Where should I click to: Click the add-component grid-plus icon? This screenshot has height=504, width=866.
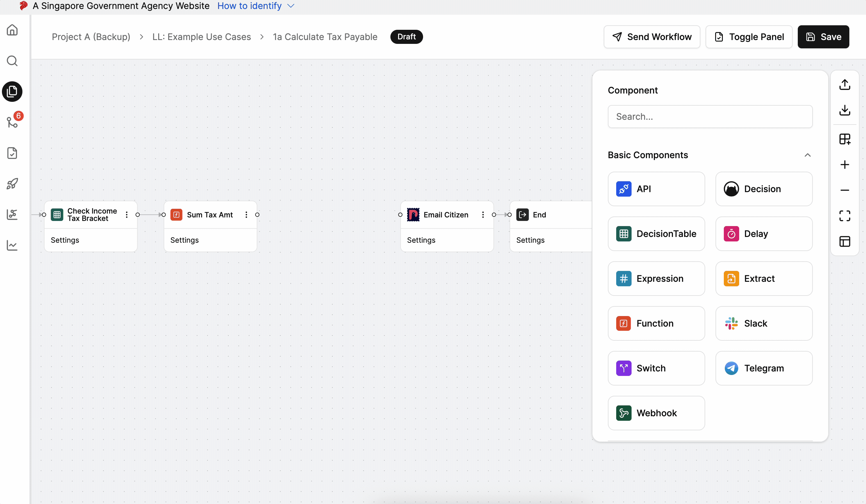coord(845,139)
